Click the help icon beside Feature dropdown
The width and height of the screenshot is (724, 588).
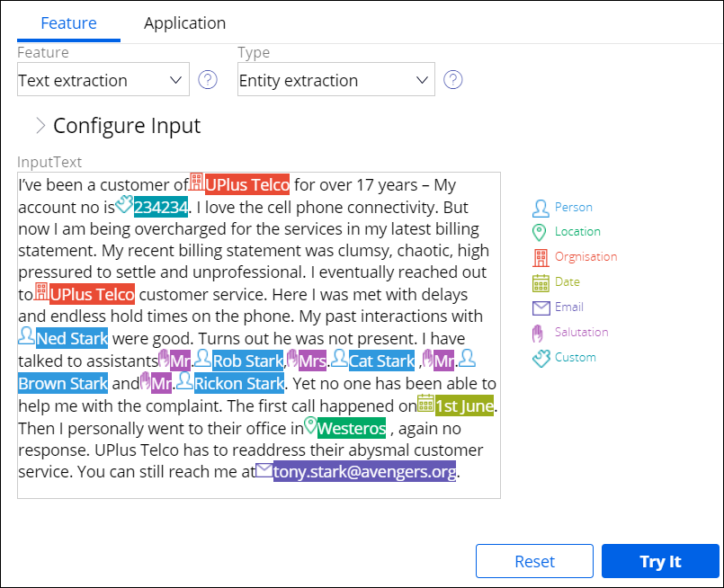[208, 80]
